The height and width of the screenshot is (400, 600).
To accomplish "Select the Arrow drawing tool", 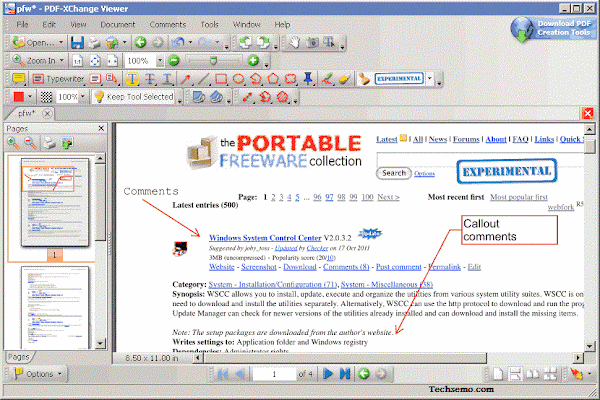I will click(x=185, y=79).
